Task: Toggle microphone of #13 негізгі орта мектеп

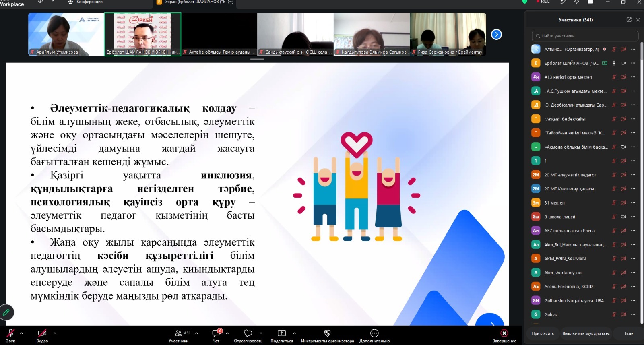Action: pyautogui.click(x=614, y=77)
